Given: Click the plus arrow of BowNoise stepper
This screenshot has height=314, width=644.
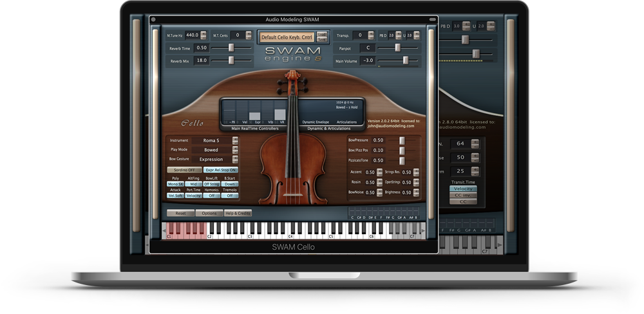Looking at the screenshot, I should click(379, 190).
